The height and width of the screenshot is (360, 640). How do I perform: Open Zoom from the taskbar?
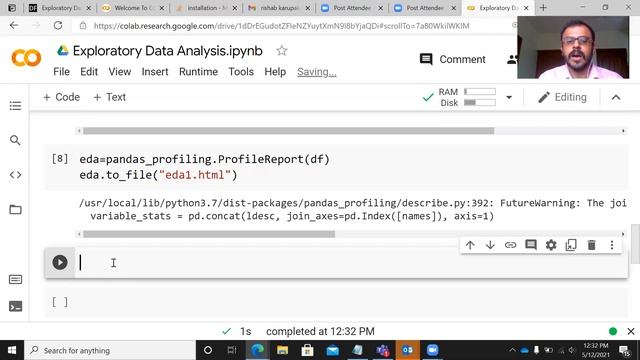pos(432,350)
